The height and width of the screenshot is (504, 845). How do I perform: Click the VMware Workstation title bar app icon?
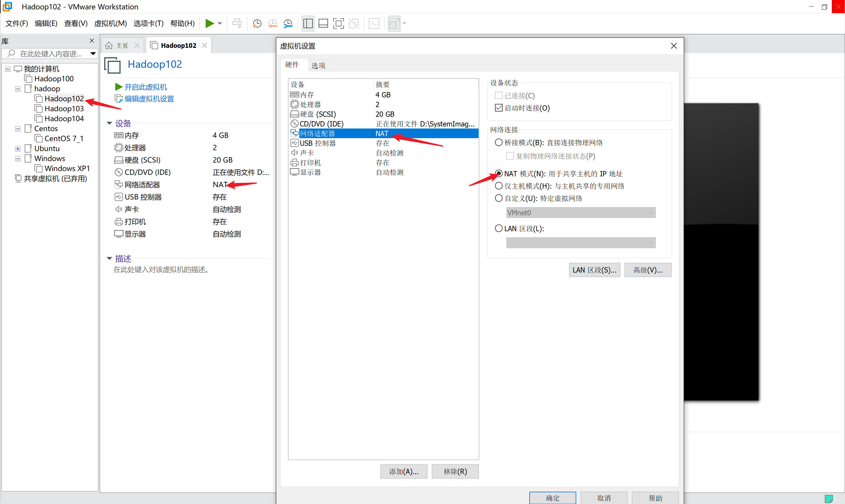pos(7,6)
